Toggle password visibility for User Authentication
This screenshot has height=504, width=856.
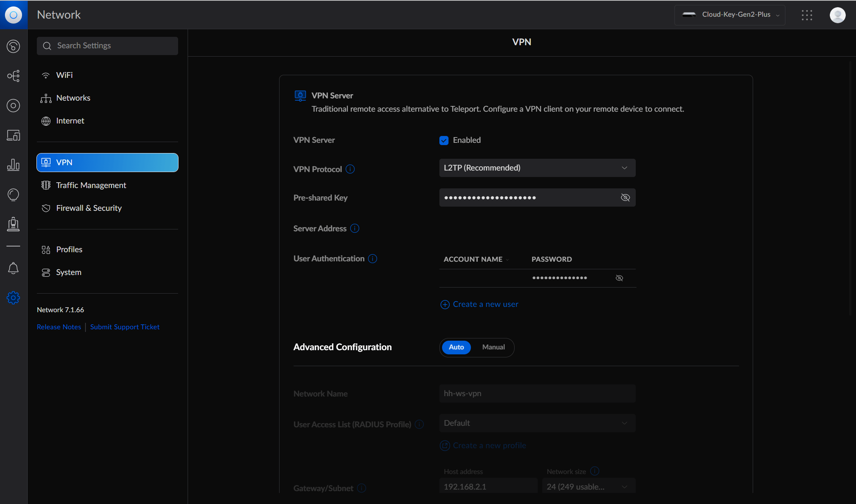pos(619,277)
